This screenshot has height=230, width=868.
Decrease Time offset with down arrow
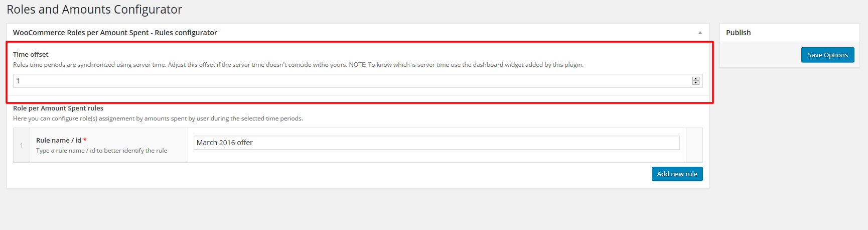tap(695, 83)
